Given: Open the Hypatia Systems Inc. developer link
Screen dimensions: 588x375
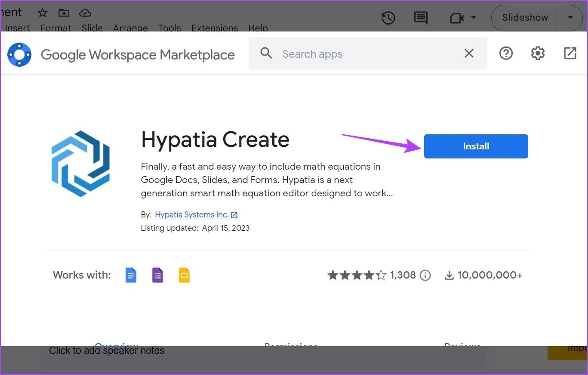Looking at the screenshot, I should (x=192, y=214).
